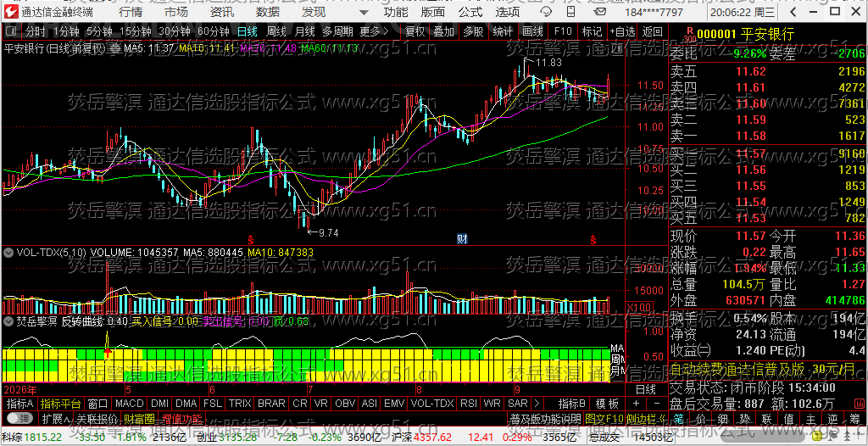Select the 笔 tick details tab
The height and width of the screenshot is (446, 868).
coord(678,417)
